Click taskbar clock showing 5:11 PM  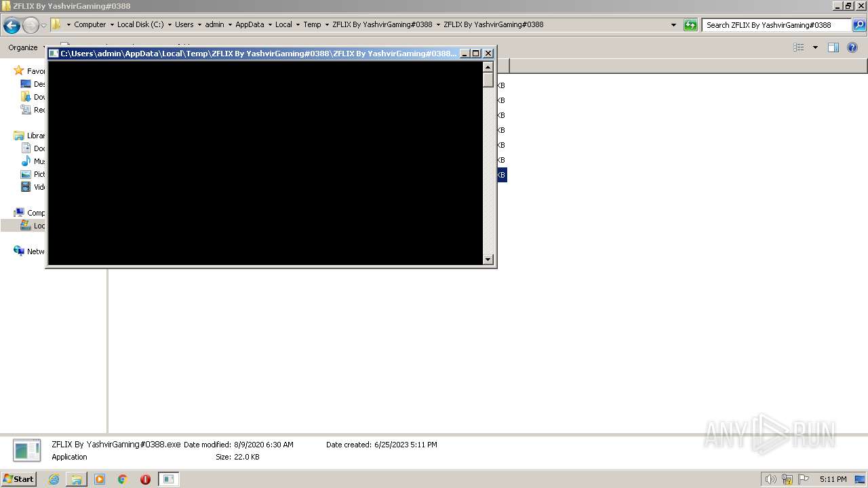pyautogui.click(x=833, y=479)
